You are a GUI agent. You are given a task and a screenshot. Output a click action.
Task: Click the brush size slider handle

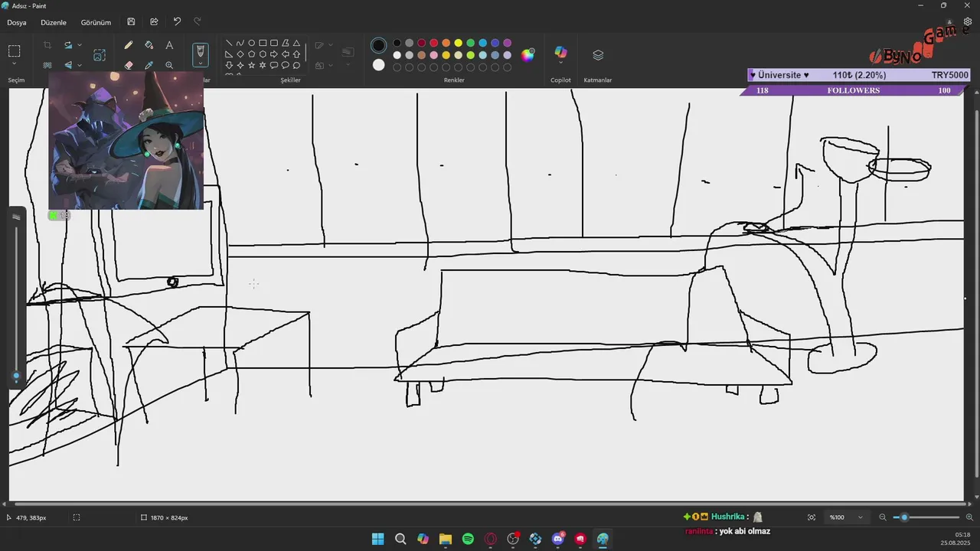coord(16,376)
